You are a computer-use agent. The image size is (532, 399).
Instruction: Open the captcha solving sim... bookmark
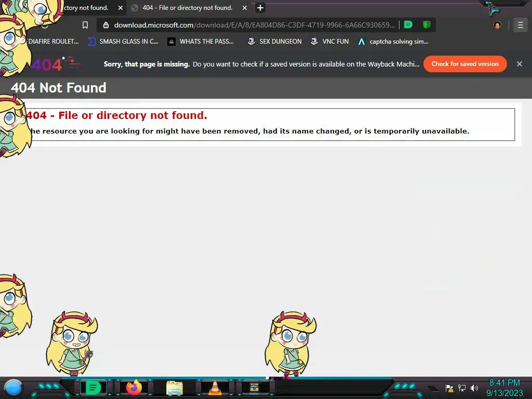pos(393,42)
